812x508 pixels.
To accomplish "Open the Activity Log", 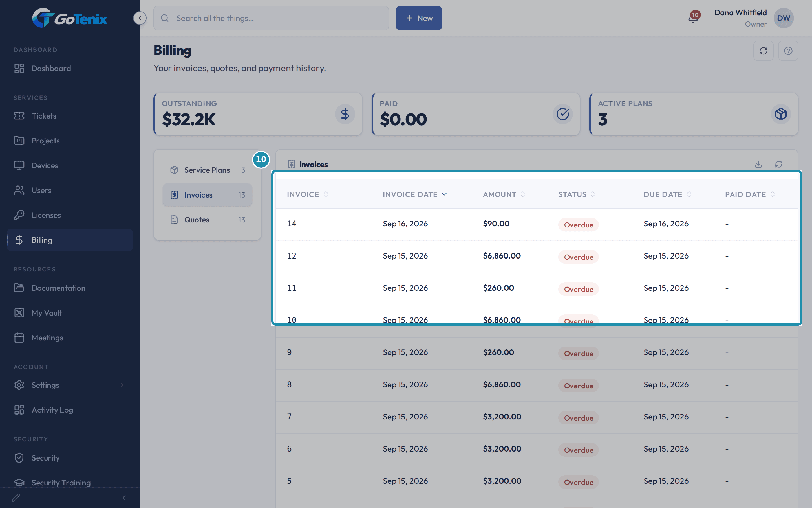I will [70, 410].
